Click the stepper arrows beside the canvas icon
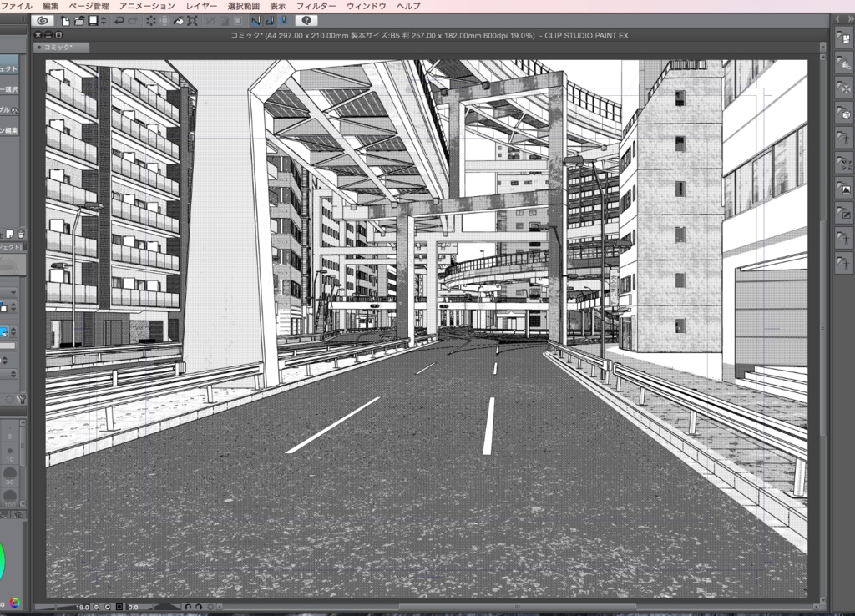 coord(103,20)
